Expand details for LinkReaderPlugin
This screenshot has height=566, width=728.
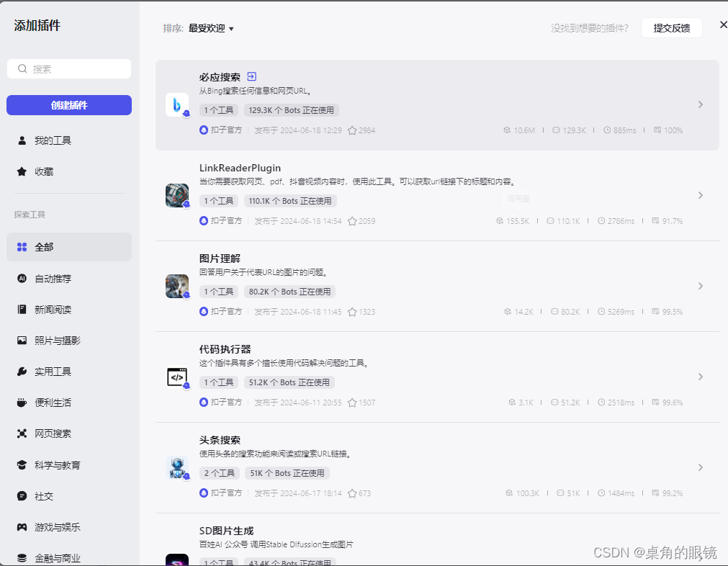tap(700, 195)
